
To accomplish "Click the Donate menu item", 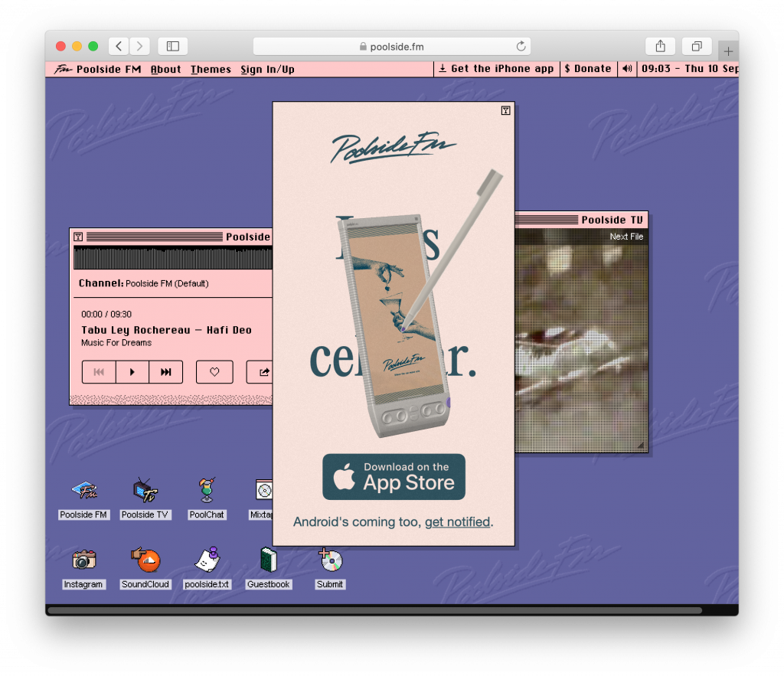I will click(x=588, y=69).
